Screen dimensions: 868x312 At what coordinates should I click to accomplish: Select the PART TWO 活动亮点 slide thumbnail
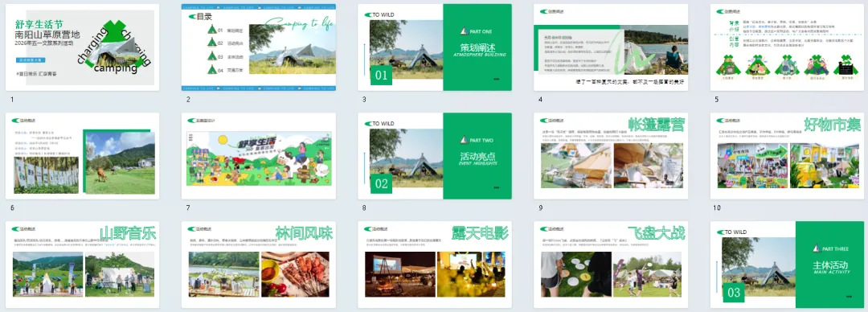435,156
